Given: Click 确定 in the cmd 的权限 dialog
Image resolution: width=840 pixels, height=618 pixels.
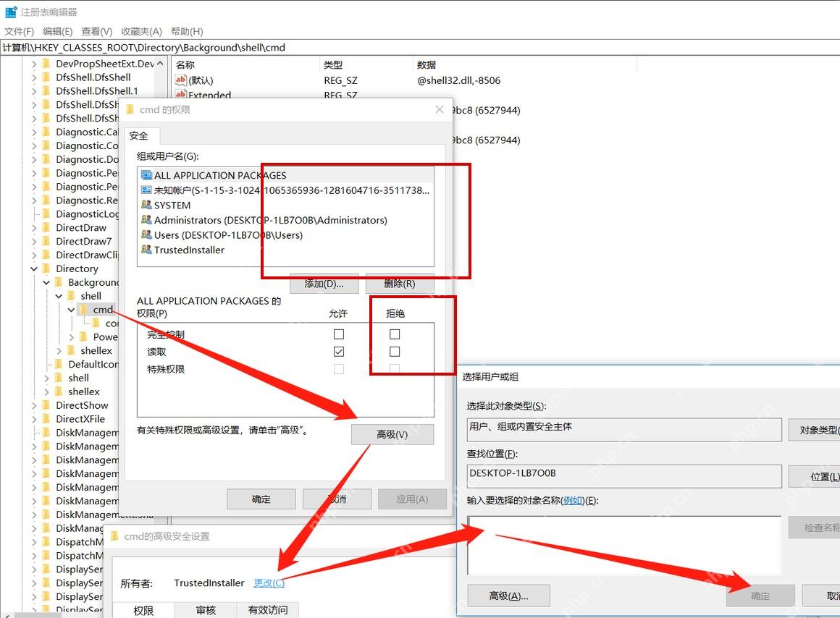Looking at the screenshot, I should tap(261, 499).
